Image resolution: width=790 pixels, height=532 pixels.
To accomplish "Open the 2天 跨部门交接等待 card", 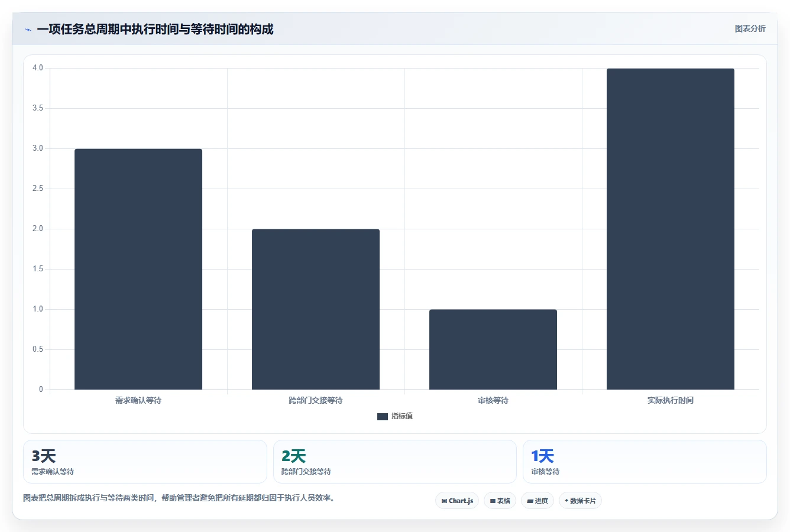I will 395,462.
